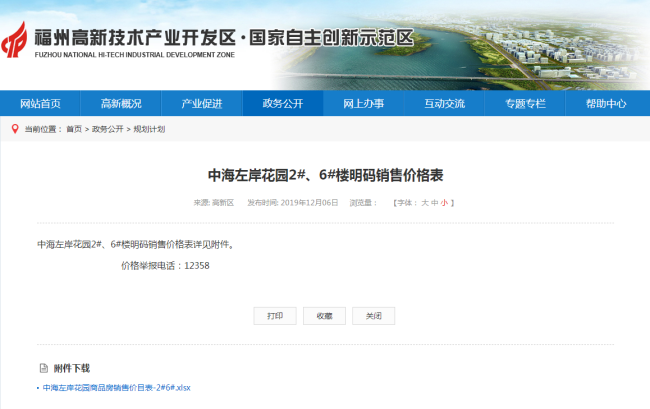Screen dimensions: 650x409
Task: Click the article title 中海左岸花园2#、6#楼明码销售价格表
Action: pos(325,175)
